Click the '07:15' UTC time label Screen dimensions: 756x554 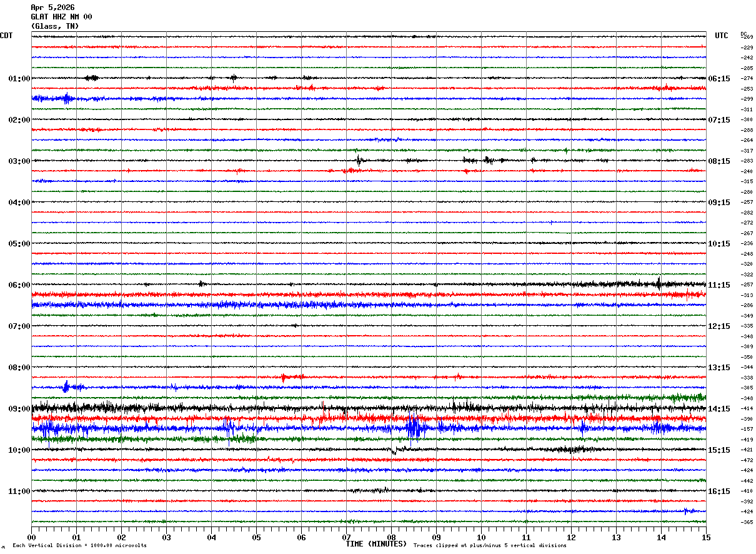[x=720, y=120]
